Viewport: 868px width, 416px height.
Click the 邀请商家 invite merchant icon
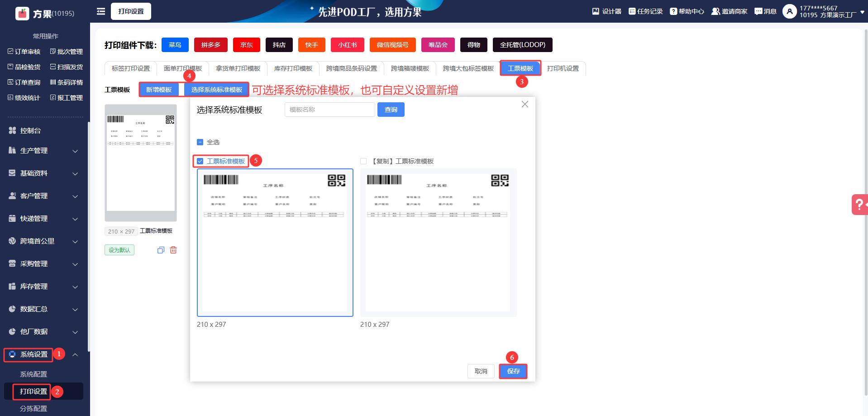point(715,11)
